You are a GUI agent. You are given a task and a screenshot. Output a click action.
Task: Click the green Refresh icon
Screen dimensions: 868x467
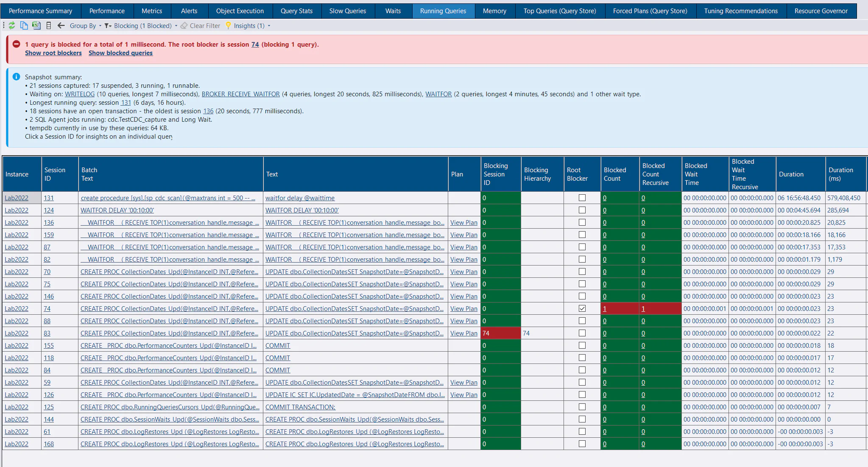pos(12,25)
